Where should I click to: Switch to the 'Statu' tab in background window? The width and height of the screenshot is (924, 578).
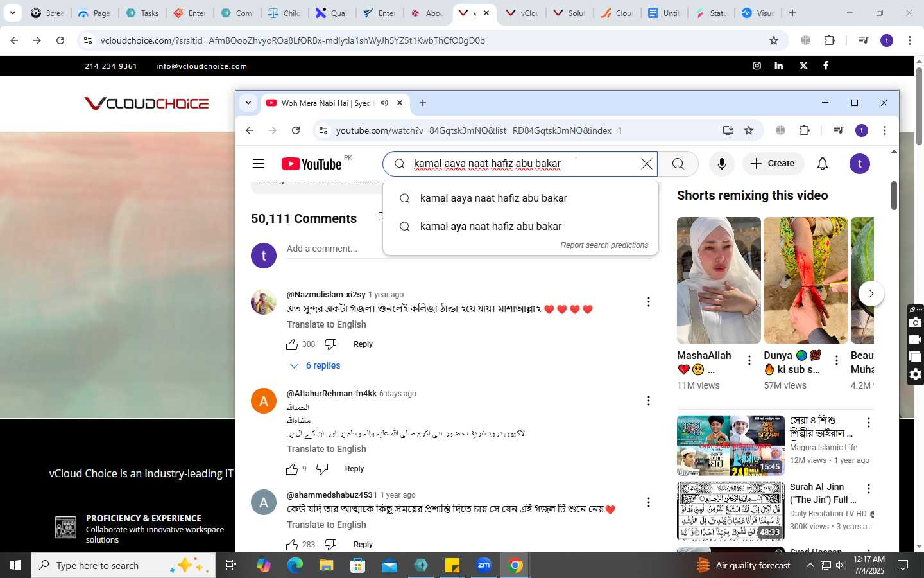pyautogui.click(x=711, y=13)
